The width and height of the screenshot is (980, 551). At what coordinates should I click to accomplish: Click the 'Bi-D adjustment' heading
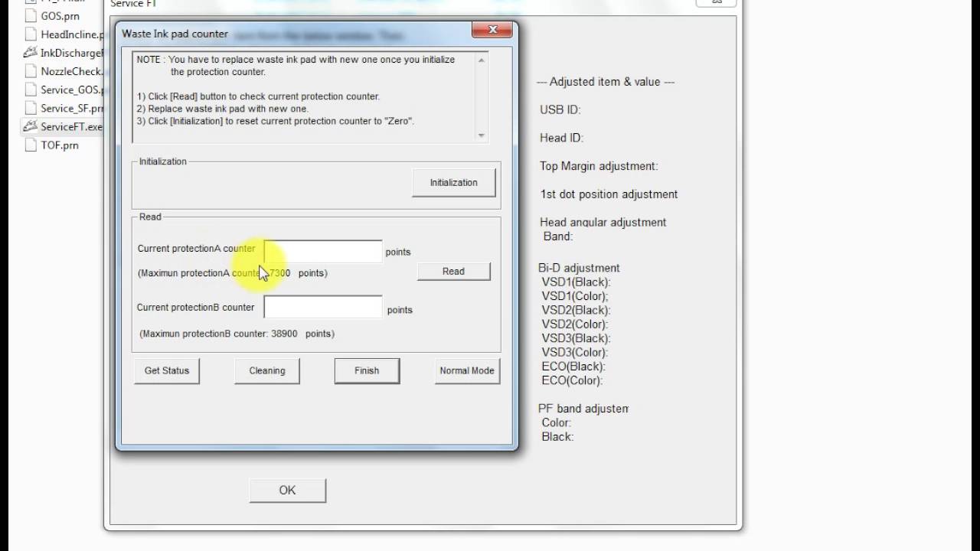[x=579, y=268]
